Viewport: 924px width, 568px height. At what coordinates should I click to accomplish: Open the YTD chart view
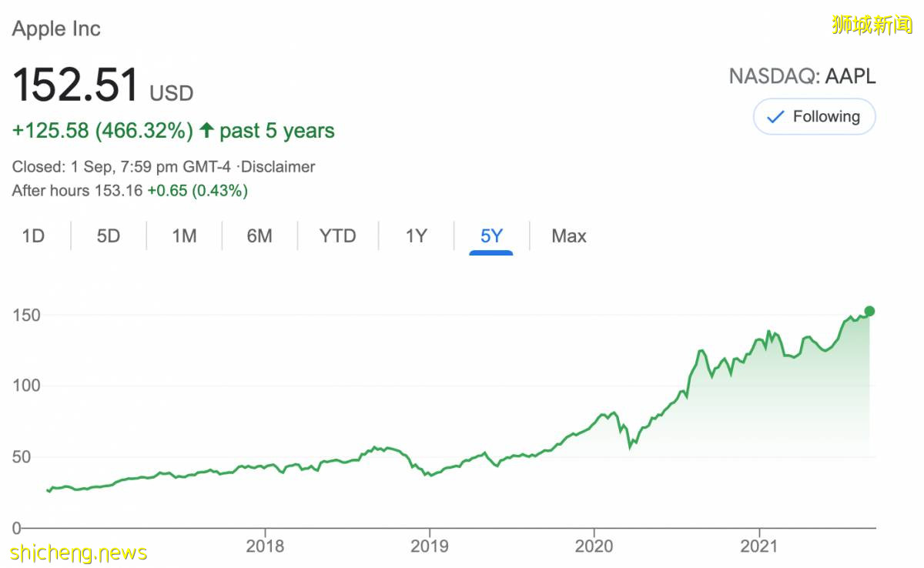[x=337, y=236]
